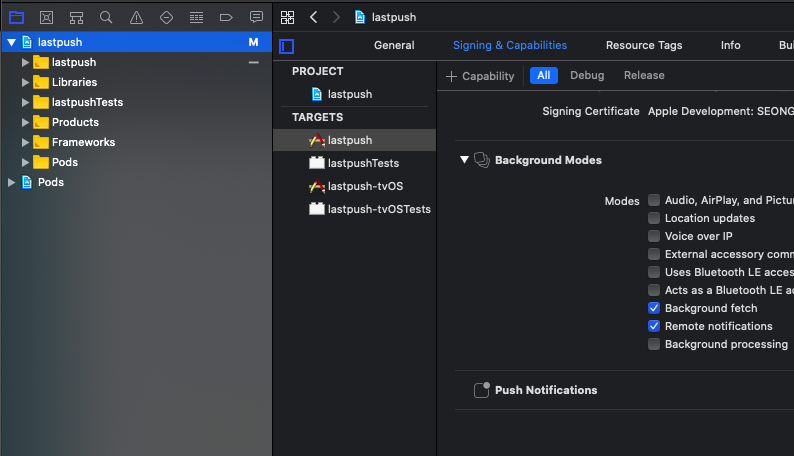Switch to the General tab
Image resolution: width=794 pixels, height=456 pixels.
coord(394,45)
